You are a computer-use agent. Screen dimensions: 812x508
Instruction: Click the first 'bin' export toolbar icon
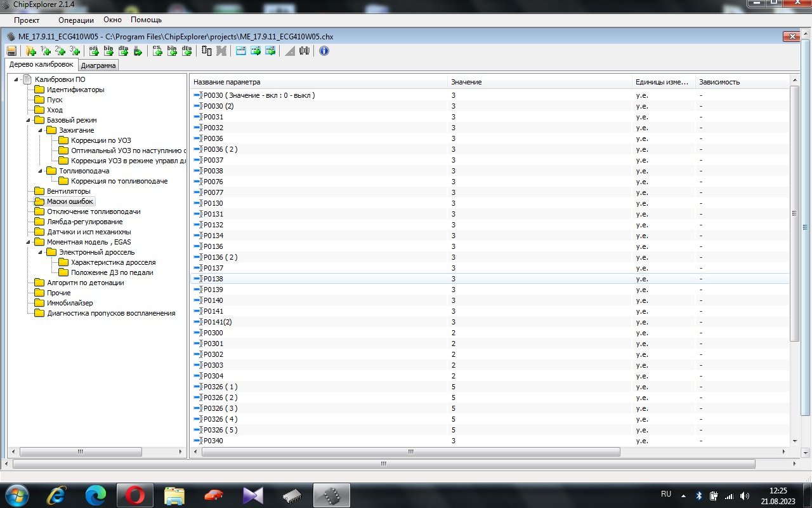coord(108,51)
